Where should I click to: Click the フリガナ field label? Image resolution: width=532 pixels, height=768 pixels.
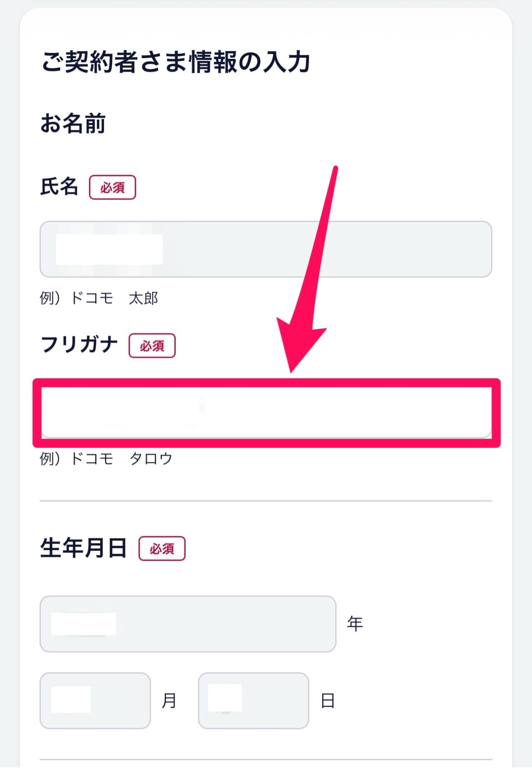click(79, 343)
